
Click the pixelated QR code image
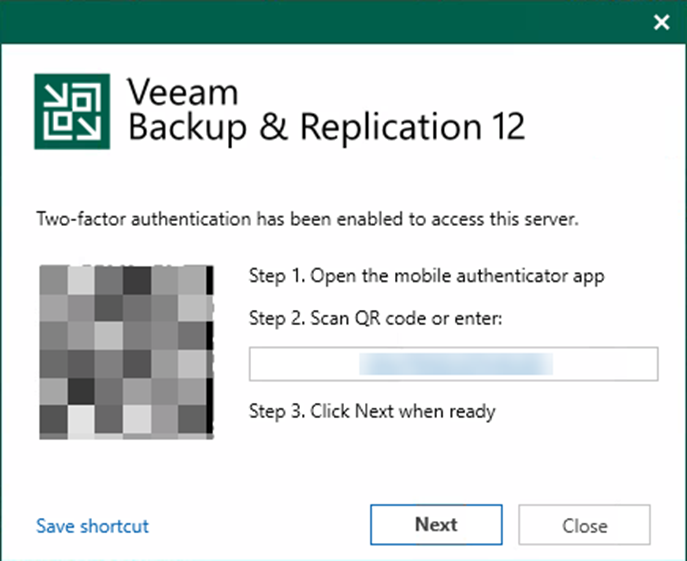[x=126, y=352]
